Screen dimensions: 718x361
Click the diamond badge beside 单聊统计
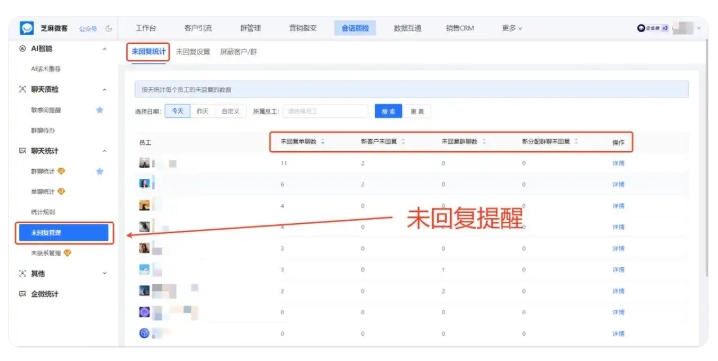click(61, 191)
